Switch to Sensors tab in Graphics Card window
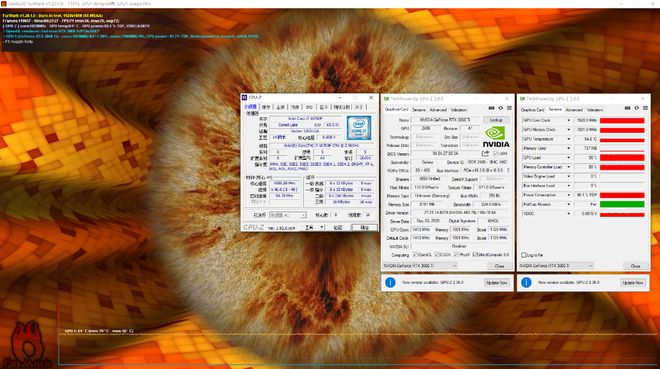The height and width of the screenshot is (369, 660). 419,110
